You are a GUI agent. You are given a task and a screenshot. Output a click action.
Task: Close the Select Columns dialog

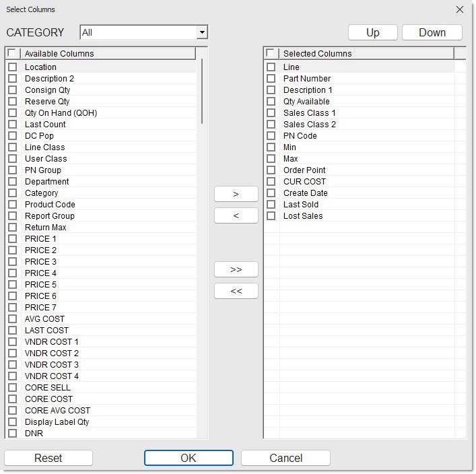point(460,9)
